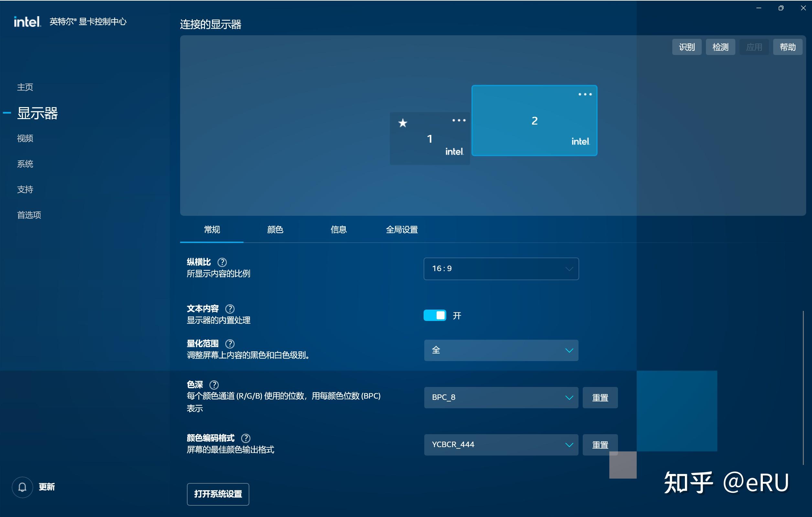Switch to the 颜色 tab
Screen dimensions: 812x517
click(x=275, y=230)
